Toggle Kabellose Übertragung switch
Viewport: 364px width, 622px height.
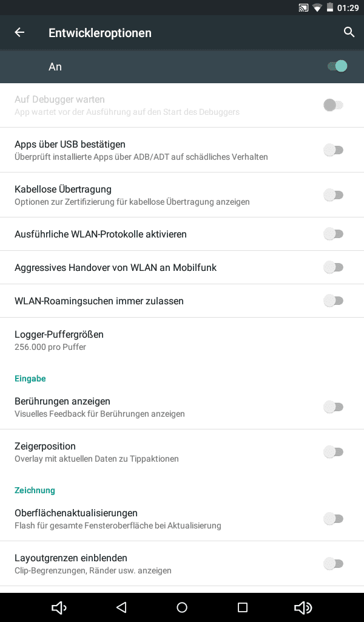tap(334, 195)
